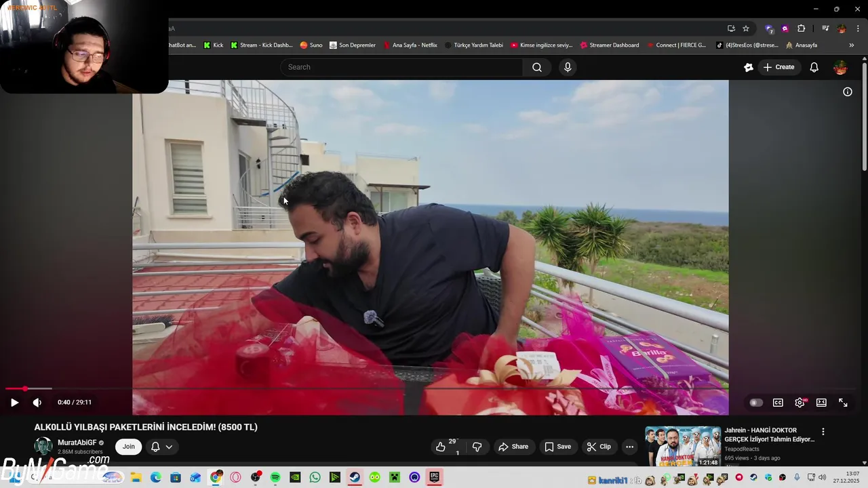Click the YouTube Playables star icon
Viewport: 868px width, 488px height.
point(749,67)
